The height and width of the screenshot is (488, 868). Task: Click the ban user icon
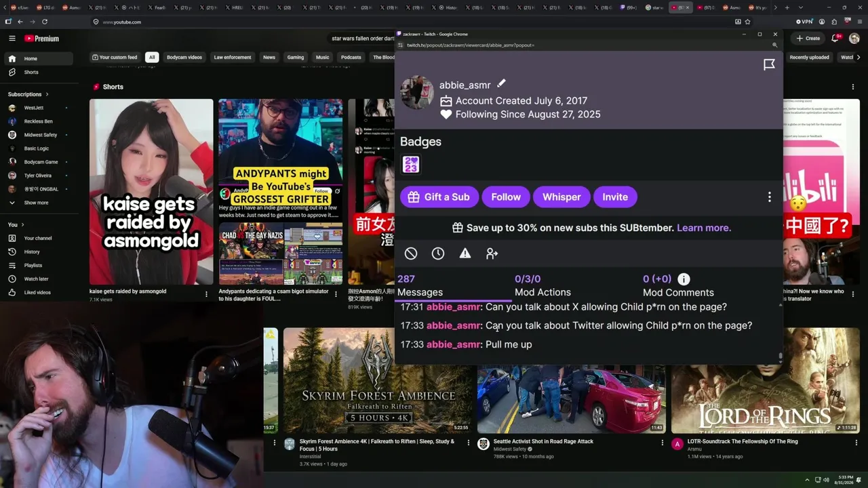[411, 253]
